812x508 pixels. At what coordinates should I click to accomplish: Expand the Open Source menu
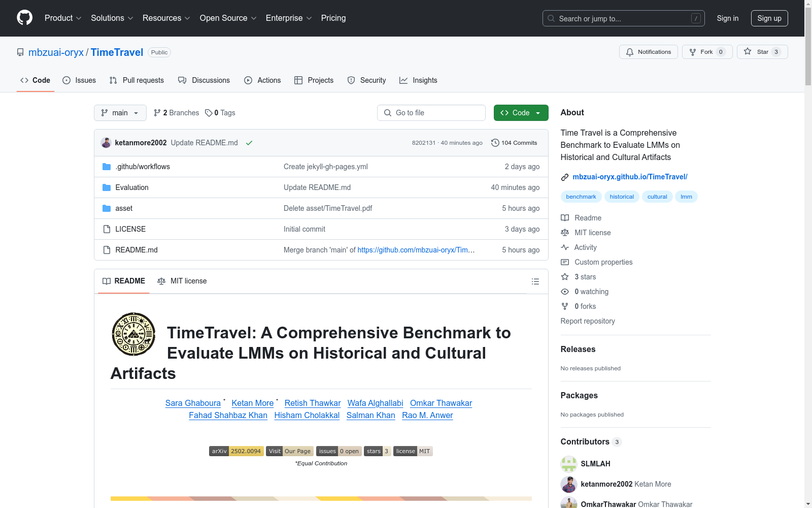(228, 18)
